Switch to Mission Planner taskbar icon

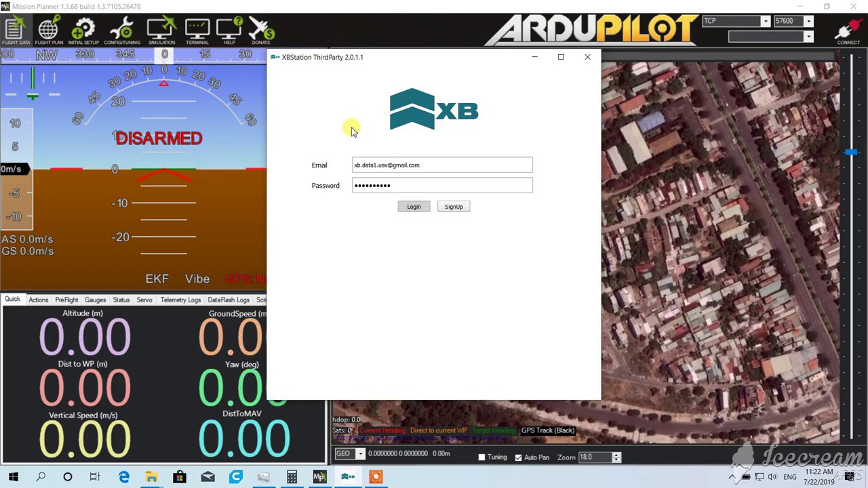tap(319, 477)
